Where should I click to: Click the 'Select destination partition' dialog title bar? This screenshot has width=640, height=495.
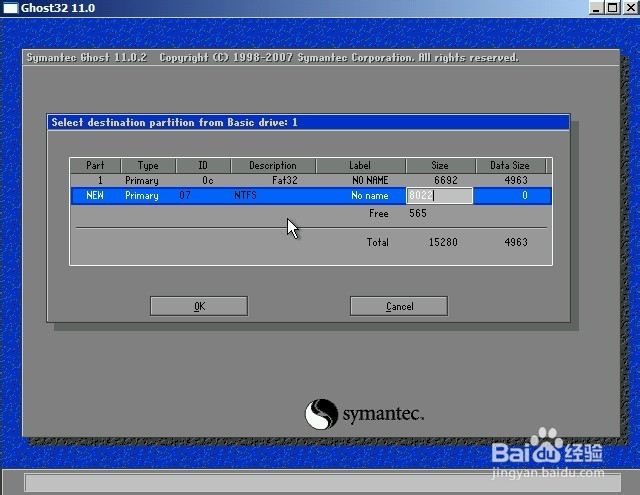click(x=308, y=122)
